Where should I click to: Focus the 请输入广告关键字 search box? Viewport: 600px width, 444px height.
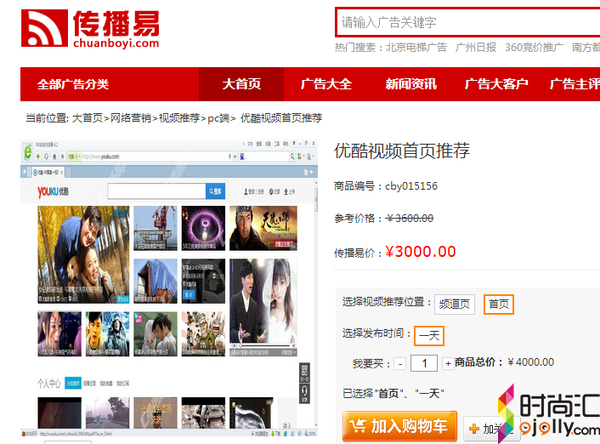[x=468, y=22]
